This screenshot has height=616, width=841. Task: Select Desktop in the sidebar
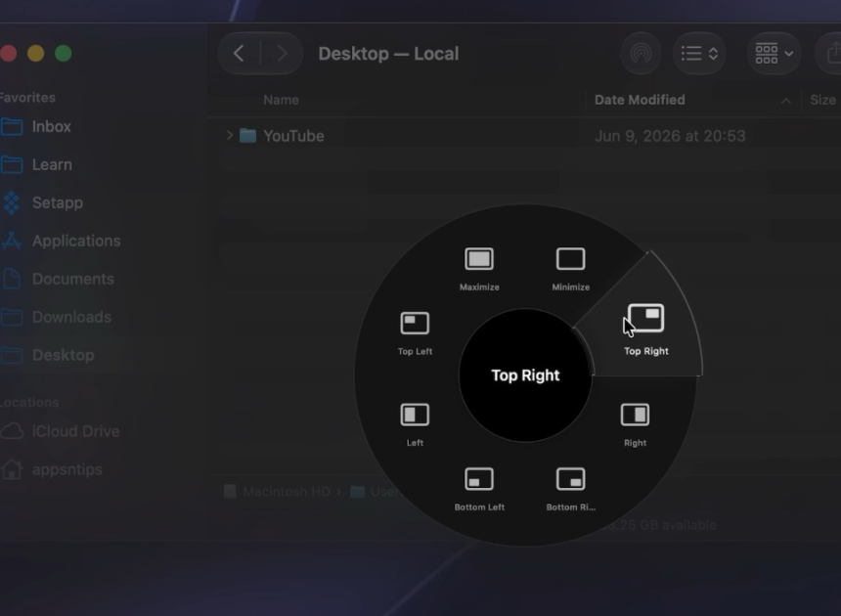coord(63,355)
